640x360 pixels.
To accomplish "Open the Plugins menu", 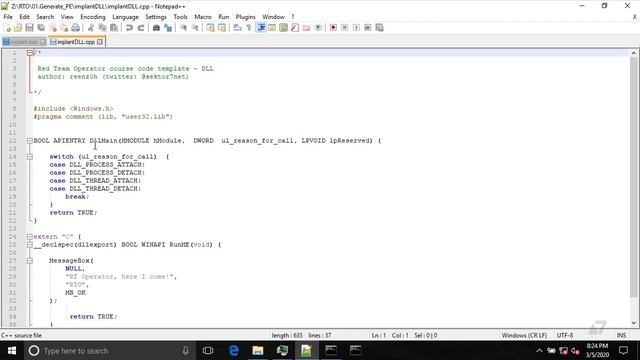I will click(x=245, y=17).
